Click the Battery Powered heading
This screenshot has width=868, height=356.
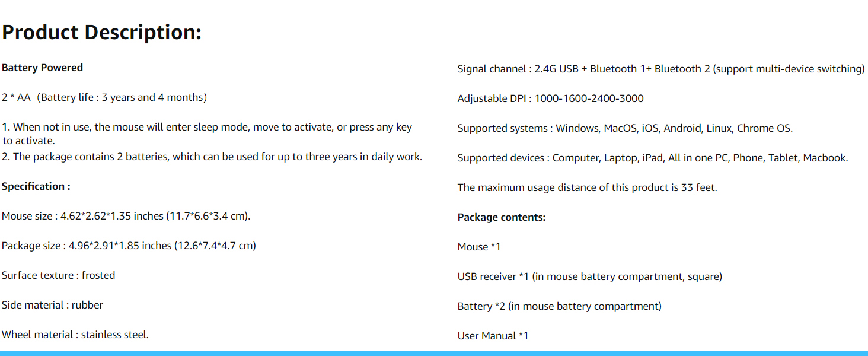(42, 68)
